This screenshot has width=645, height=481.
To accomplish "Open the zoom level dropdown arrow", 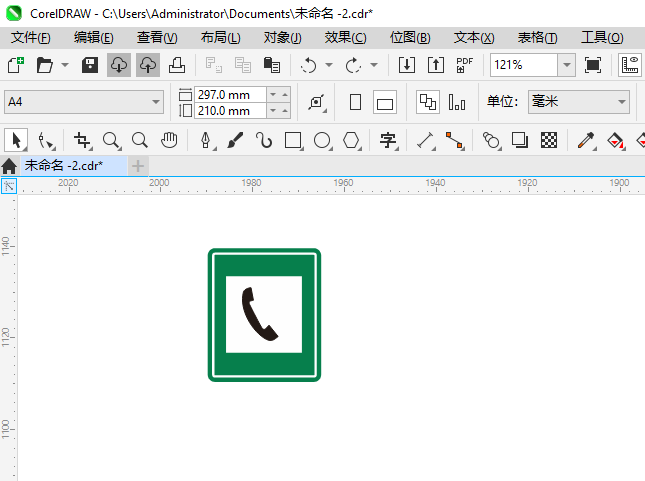I will pos(567,65).
